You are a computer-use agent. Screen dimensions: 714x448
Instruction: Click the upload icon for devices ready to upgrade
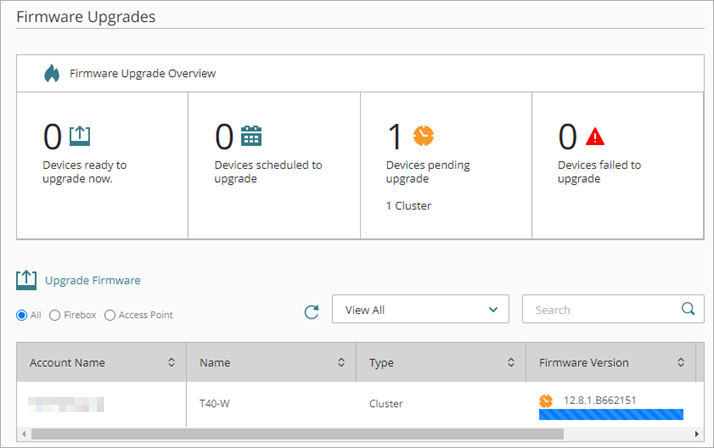point(80,135)
